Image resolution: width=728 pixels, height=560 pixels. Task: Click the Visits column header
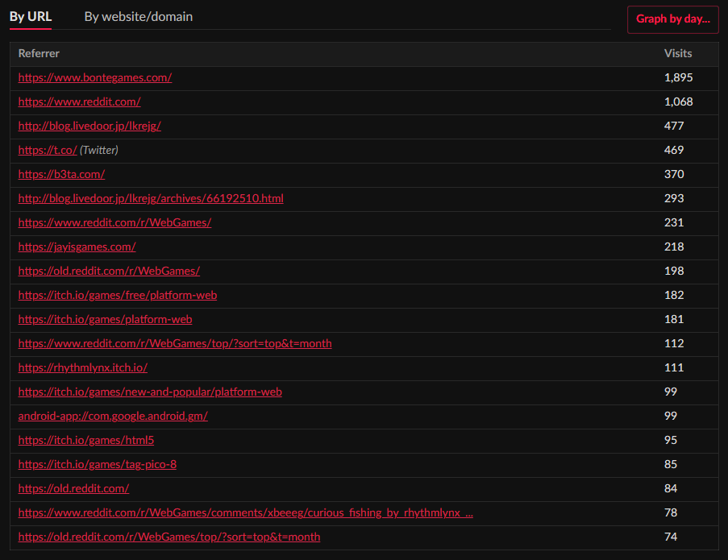(678, 53)
